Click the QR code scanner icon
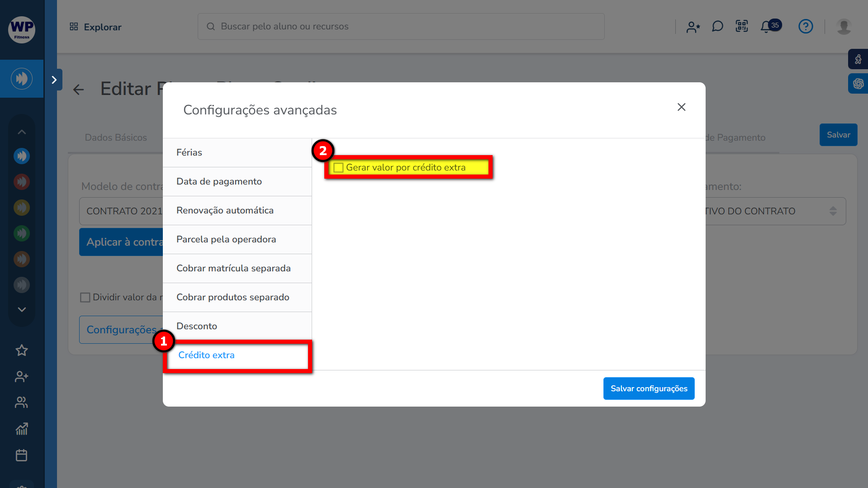 tap(742, 26)
